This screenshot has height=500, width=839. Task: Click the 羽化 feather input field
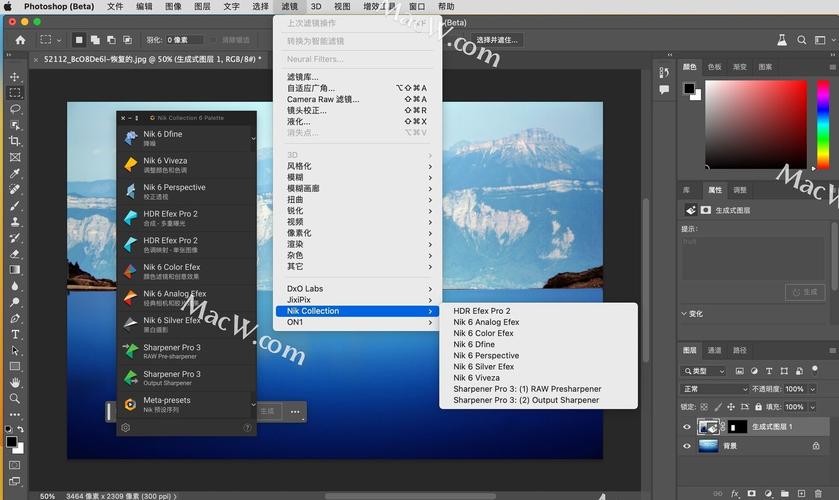click(x=185, y=40)
